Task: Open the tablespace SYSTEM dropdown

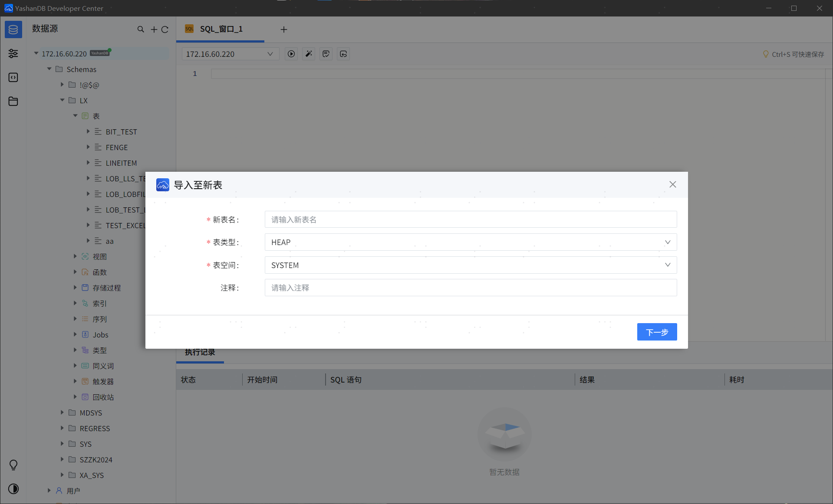Action: [470, 265]
